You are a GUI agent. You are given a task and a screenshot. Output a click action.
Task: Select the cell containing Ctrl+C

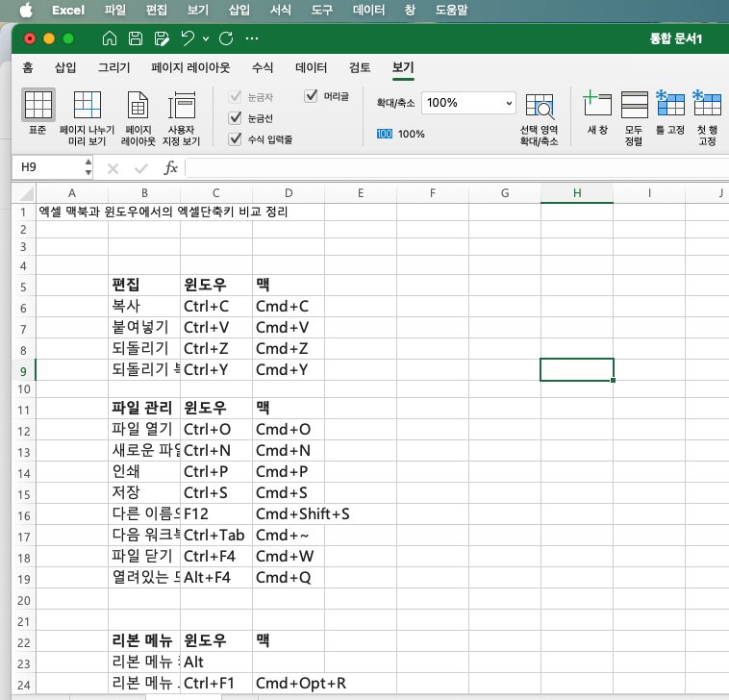pyautogui.click(x=216, y=307)
